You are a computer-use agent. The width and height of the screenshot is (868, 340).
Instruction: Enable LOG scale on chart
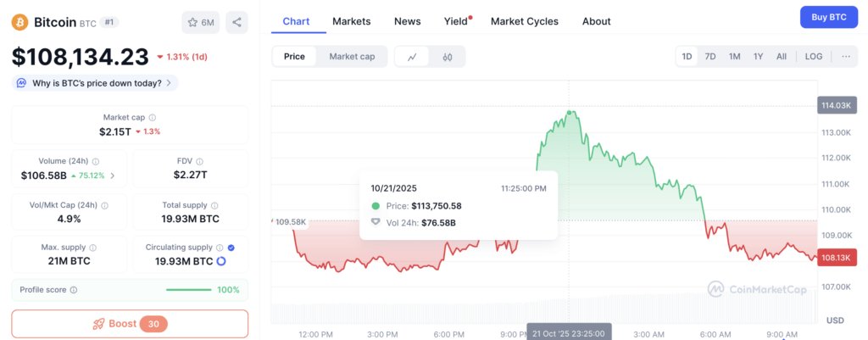point(813,57)
